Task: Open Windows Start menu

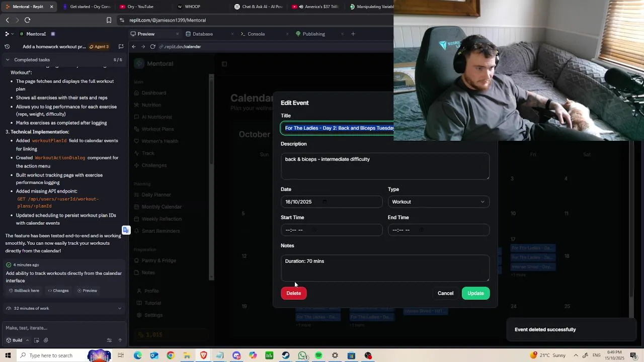Action: [8, 355]
